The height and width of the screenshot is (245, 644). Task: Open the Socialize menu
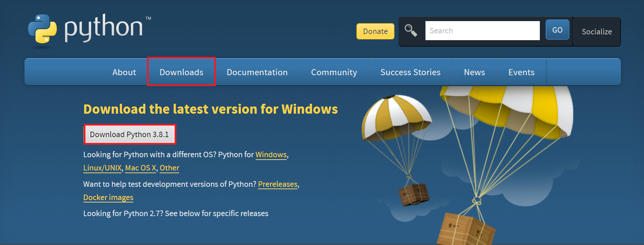(597, 32)
